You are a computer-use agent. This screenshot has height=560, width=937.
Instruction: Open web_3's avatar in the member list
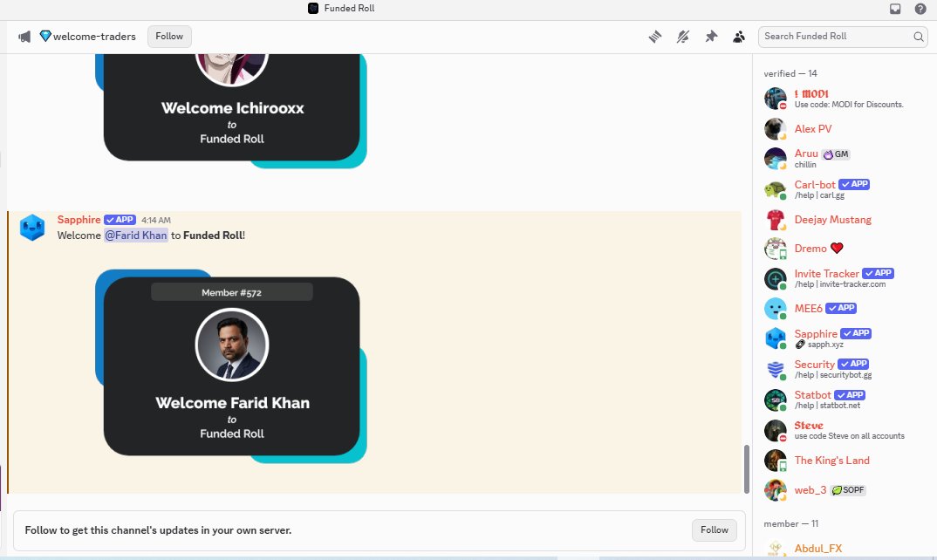775,490
